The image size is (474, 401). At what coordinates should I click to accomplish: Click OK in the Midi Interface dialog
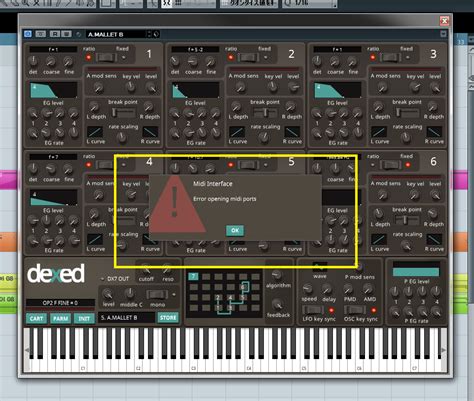(x=235, y=230)
